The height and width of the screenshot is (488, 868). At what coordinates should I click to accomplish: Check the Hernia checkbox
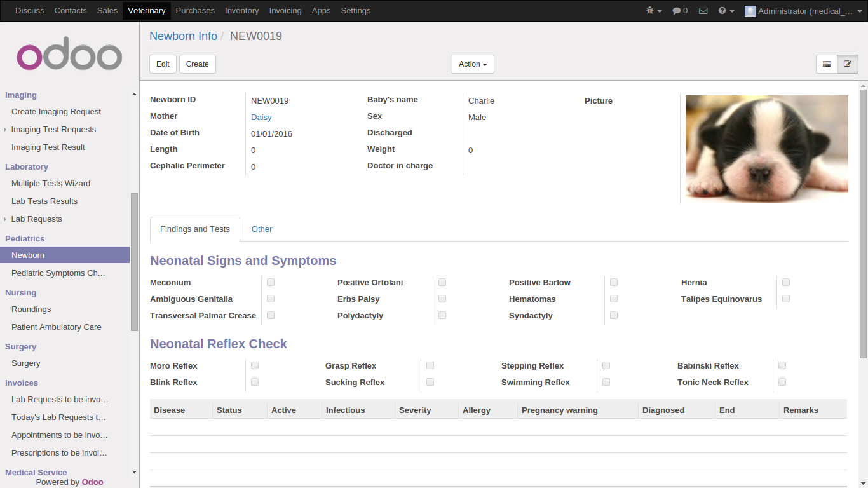pos(786,282)
